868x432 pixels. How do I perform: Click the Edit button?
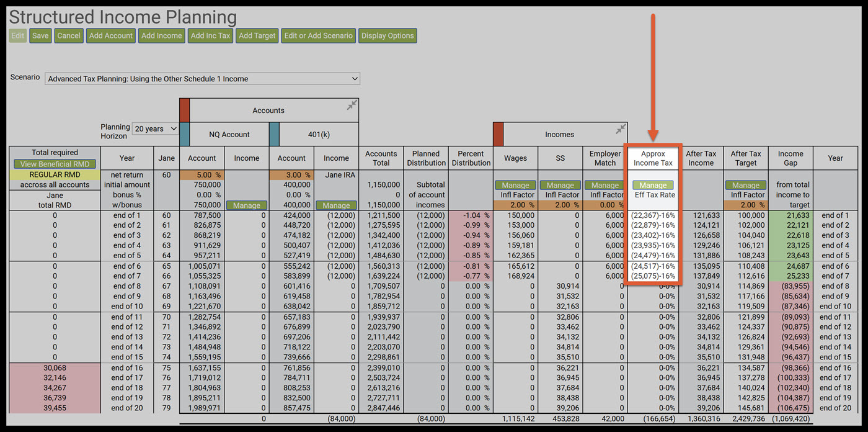click(x=18, y=35)
